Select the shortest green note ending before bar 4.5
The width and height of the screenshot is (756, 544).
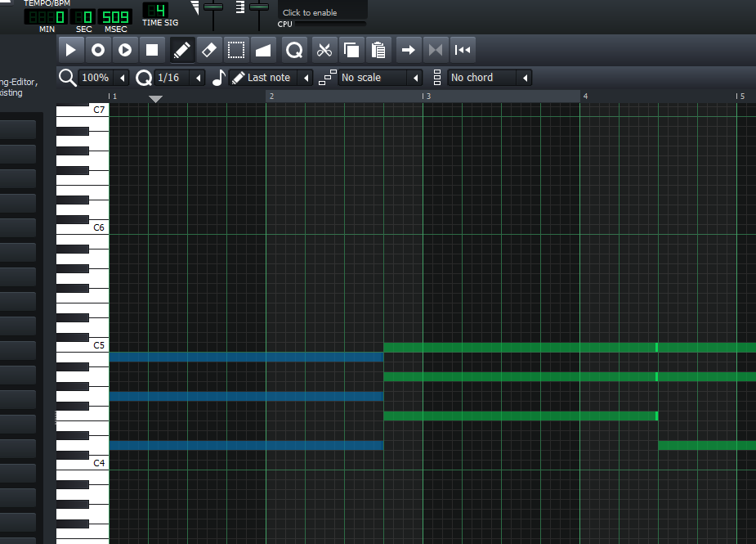[x=521, y=416]
